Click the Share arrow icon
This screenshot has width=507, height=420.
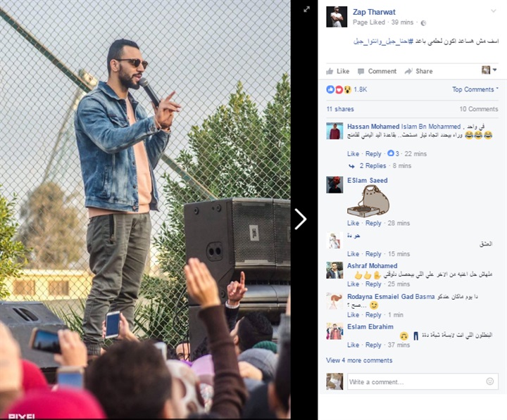[x=408, y=71]
